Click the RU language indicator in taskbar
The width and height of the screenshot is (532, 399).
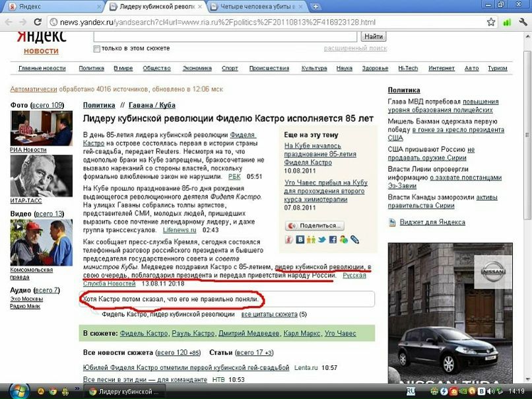[x=411, y=391]
